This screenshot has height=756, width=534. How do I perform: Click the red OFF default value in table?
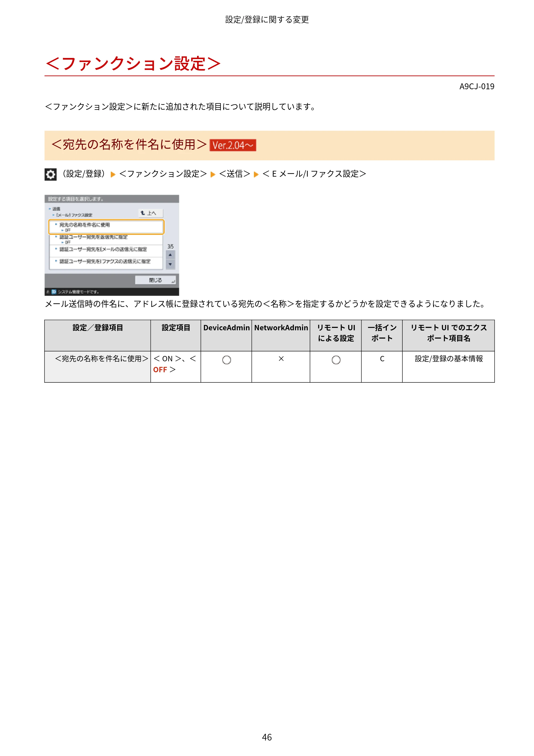click(160, 370)
